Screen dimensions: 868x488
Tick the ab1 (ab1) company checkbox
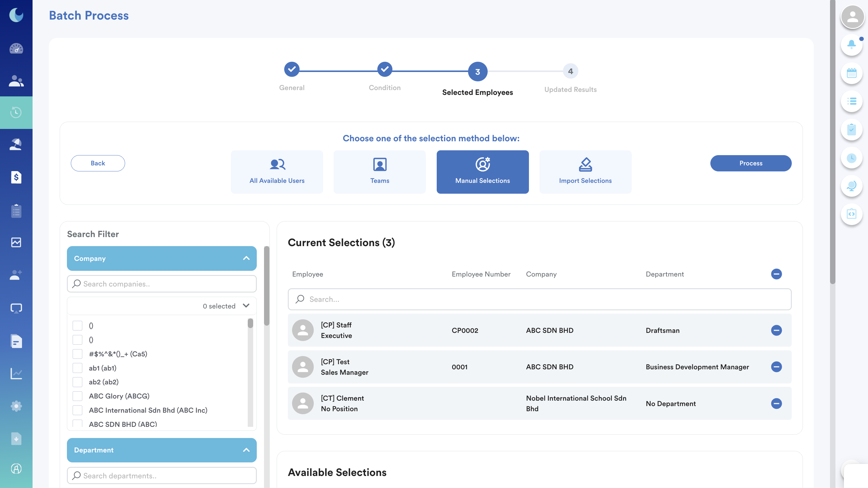(x=77, y=368)
